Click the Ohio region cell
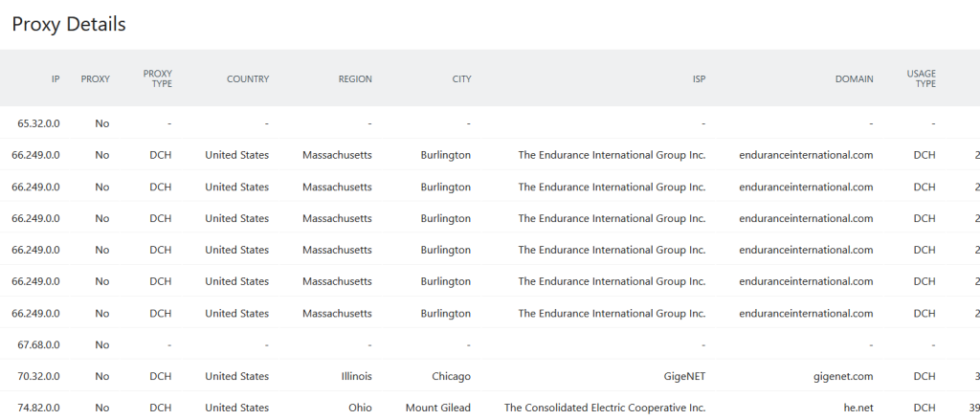The height and width of the screenshot is (420, 980). [x=360, y=408]
